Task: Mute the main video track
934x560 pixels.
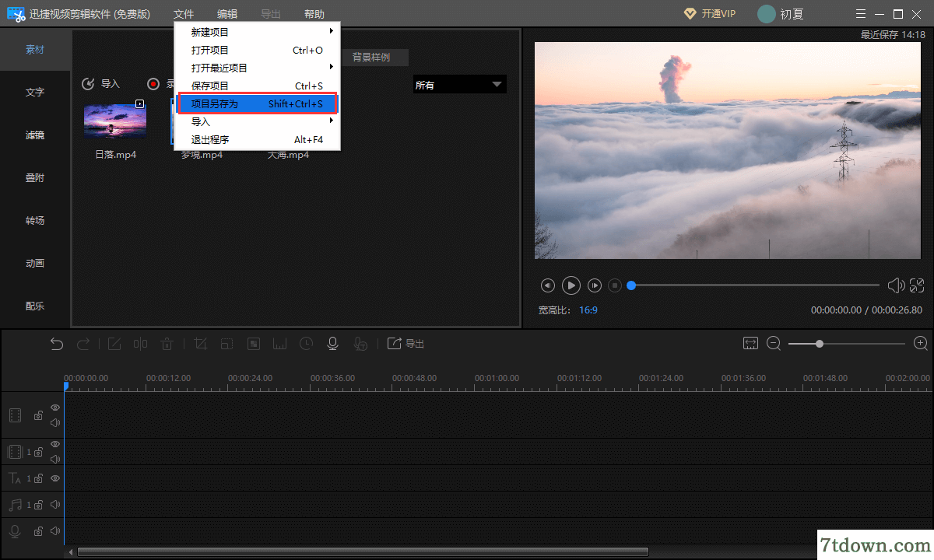Action: coord(55,423)
